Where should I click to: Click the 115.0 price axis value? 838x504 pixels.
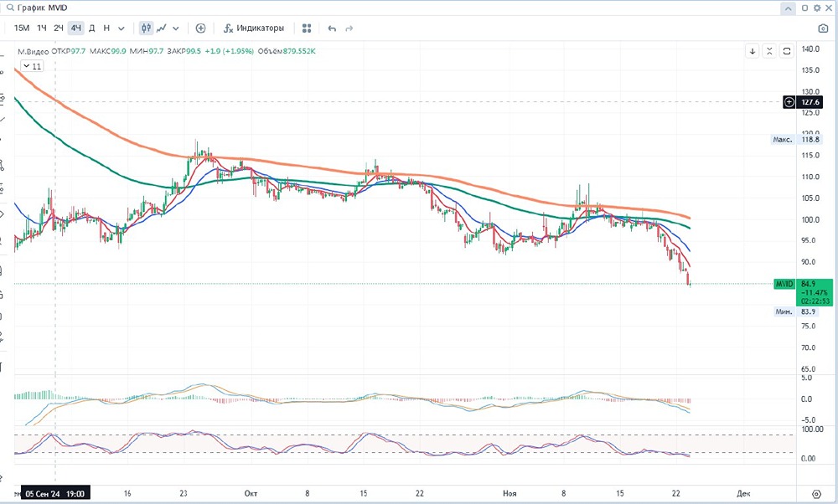coord(810,156)
